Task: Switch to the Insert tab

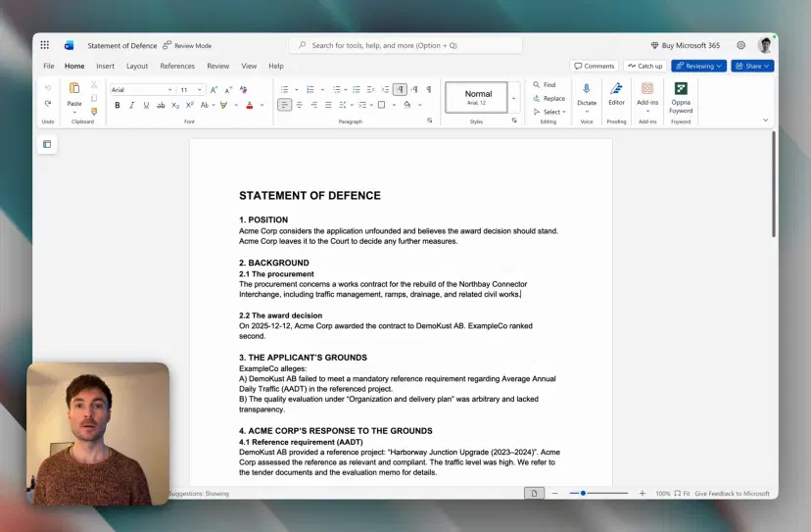Action: tap(105, 66)
